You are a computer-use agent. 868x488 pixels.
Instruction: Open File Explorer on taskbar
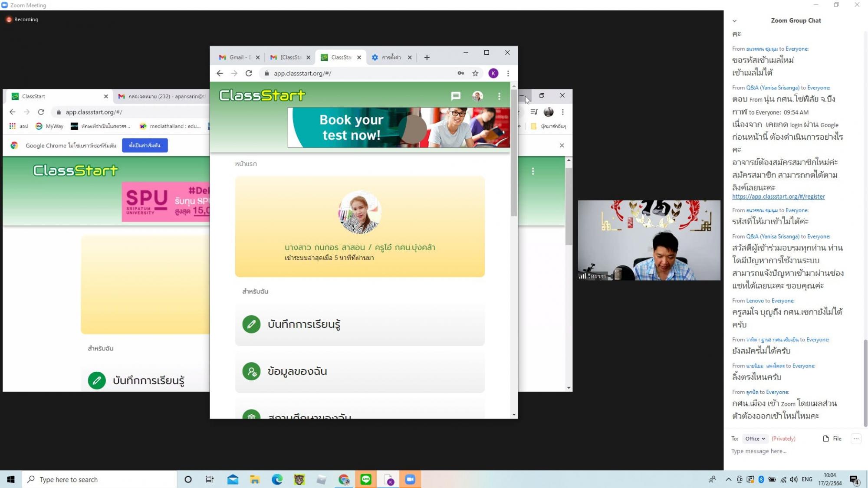(x=255, y=479)
